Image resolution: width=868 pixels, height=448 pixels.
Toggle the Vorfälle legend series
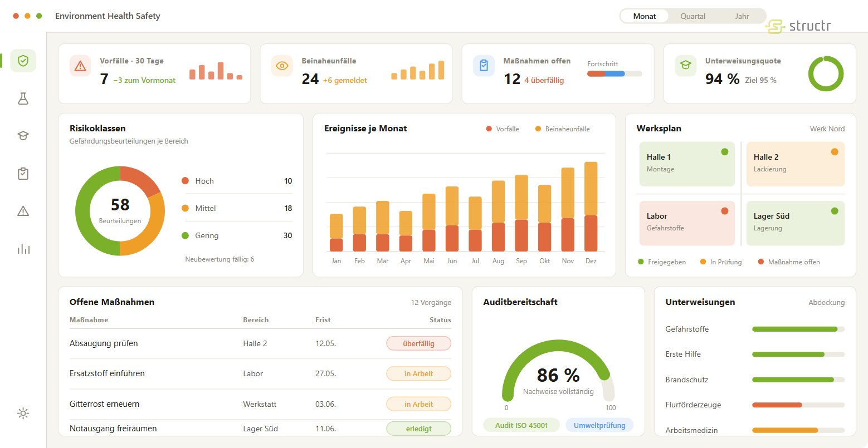click(x=503, y=129)
